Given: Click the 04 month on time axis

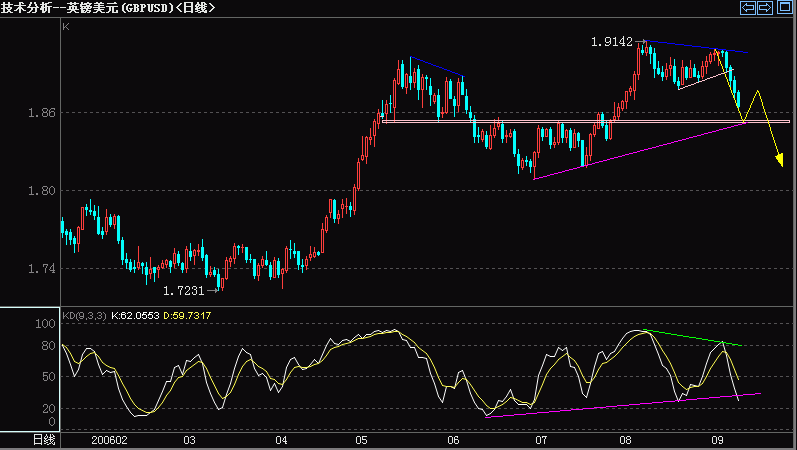Looking at the screenshot, I should pyautogui.click(x=281, y=440).
